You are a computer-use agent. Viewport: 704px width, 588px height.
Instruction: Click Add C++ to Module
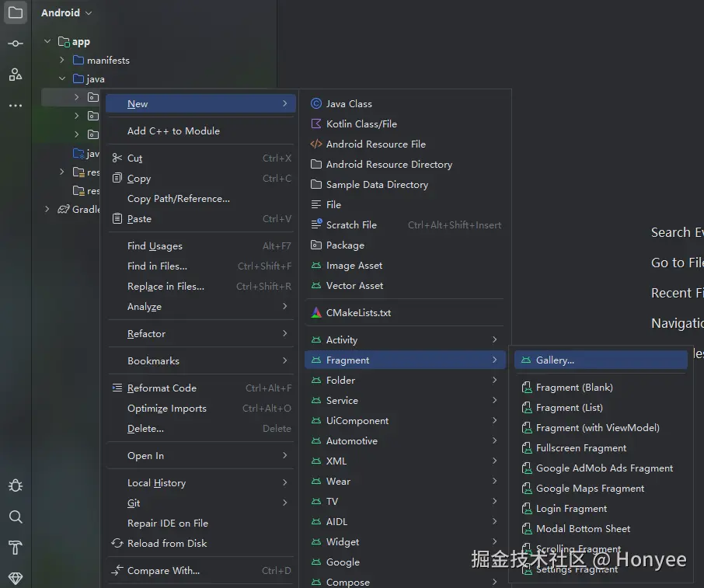pyautogui.click(x=200, y=131)
